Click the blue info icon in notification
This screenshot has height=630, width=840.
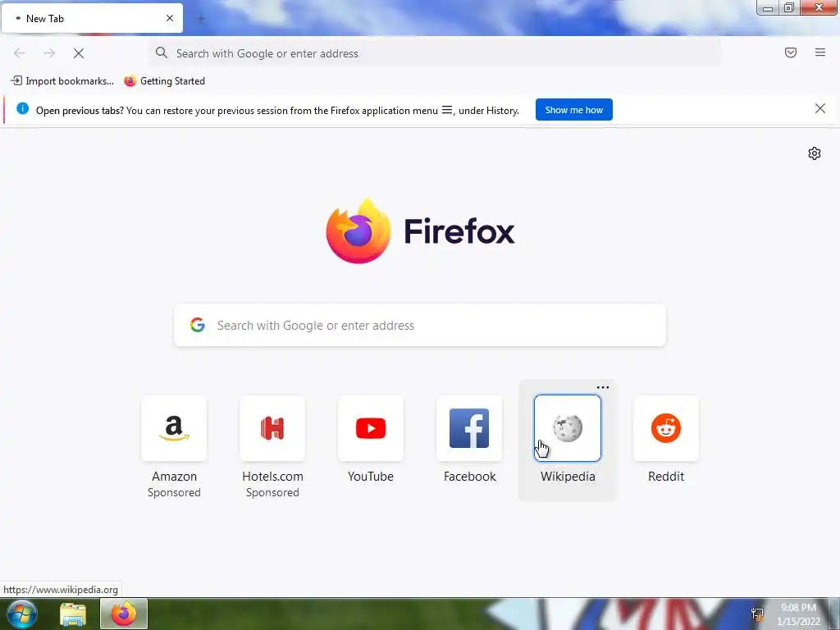tap(22, 109)
